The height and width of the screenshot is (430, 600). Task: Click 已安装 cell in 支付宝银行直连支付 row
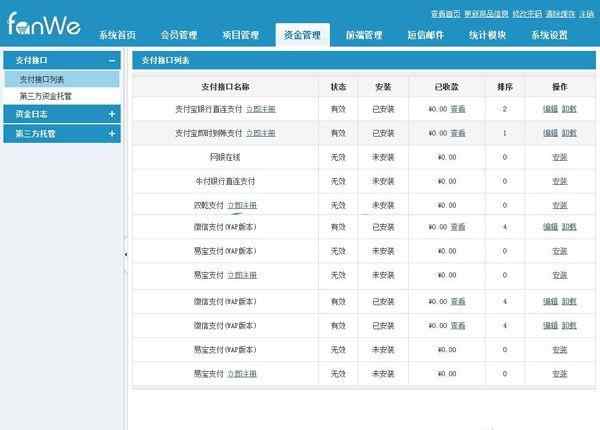tap(383, 109)
